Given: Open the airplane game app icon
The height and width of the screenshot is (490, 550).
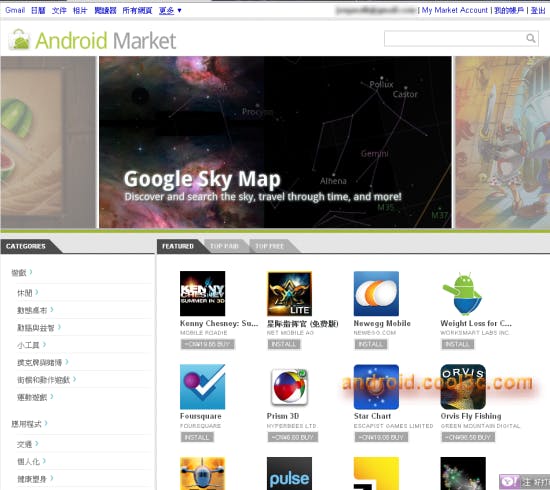Looking at the screenshot, I should pos(202,474).
